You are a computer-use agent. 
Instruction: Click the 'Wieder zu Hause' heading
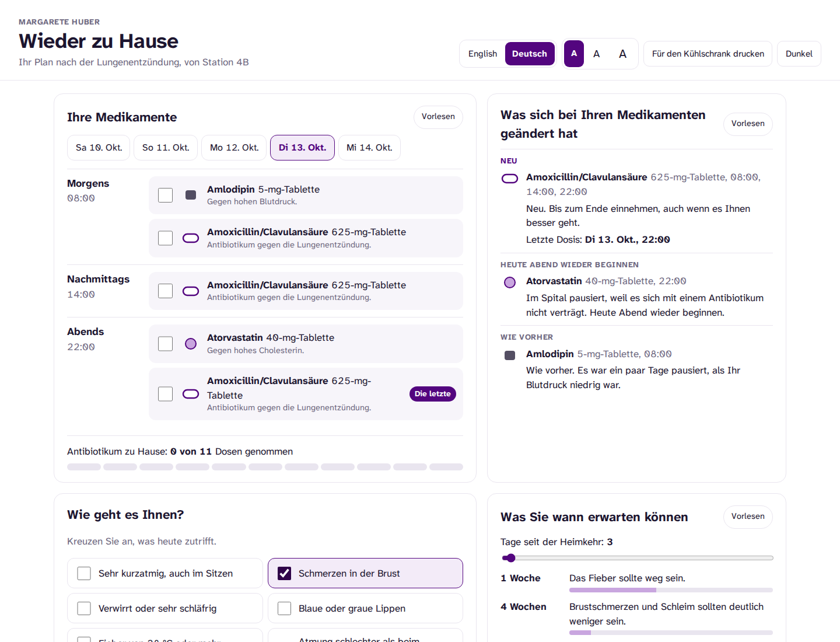click(99, 41)
